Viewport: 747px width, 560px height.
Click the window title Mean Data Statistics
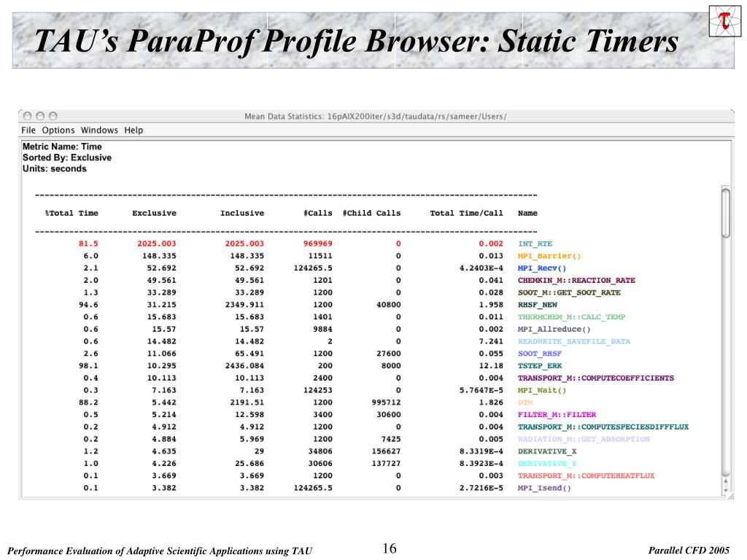coord(376,116)
